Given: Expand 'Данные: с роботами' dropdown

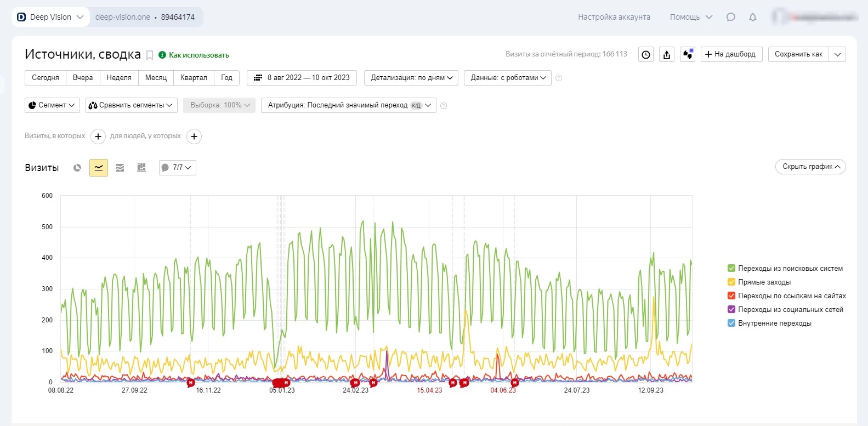Looking at the screenshot, I should click(x=508, y=78).
